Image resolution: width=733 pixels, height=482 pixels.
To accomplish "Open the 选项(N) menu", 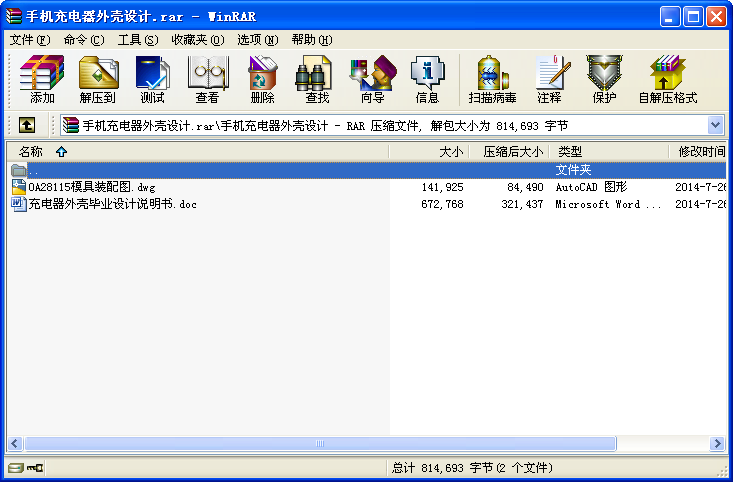I will point(258,40).
